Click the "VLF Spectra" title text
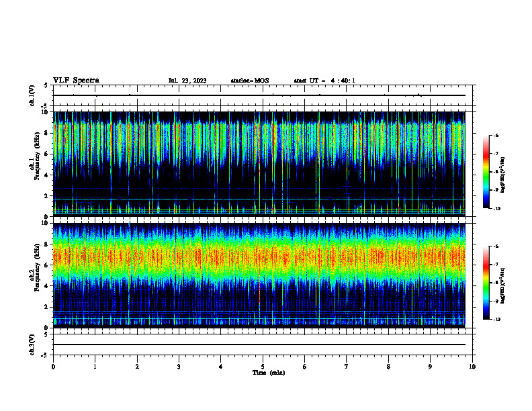532x411 pixels. [76, 81]
